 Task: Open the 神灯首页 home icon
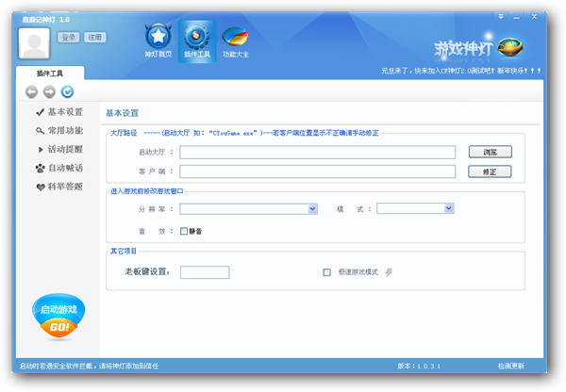[x=158, y=41]
